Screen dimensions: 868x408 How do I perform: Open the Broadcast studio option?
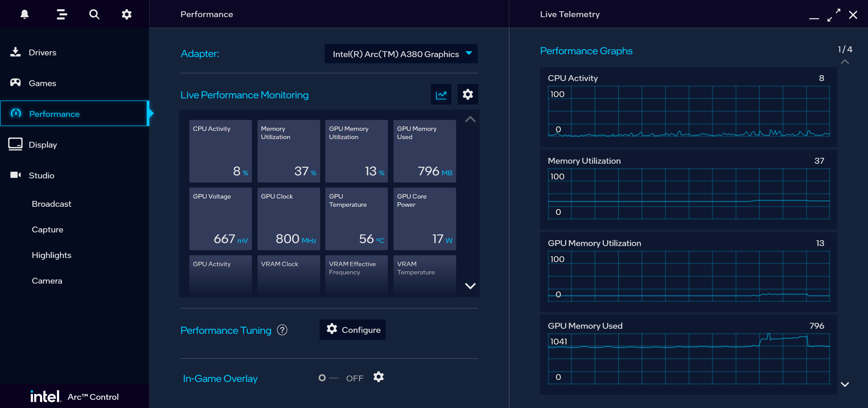click(x=51, y=204)
